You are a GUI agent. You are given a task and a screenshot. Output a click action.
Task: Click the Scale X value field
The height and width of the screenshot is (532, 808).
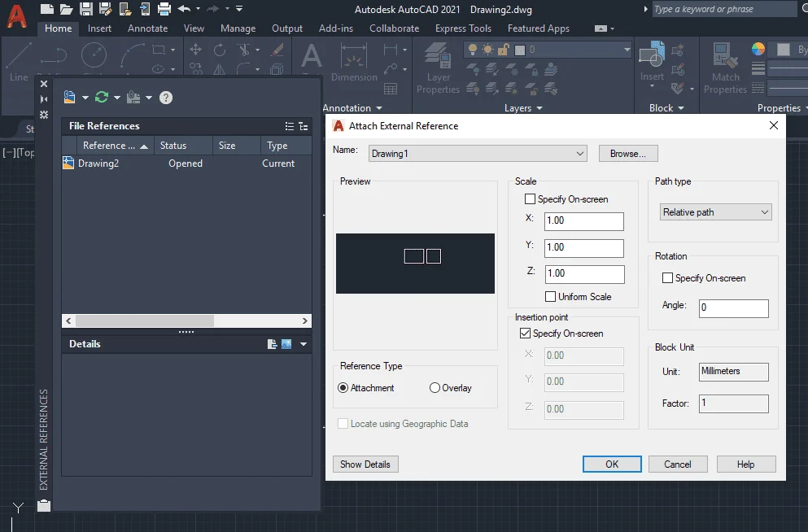(x=584, y=221)
